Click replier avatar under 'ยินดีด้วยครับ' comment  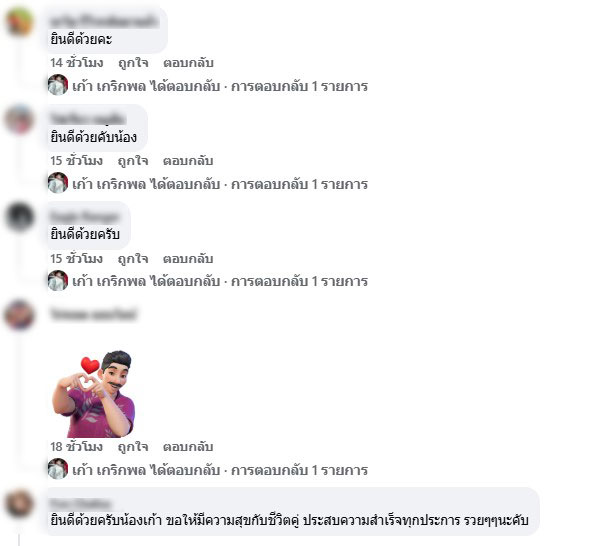pos(58,280)
